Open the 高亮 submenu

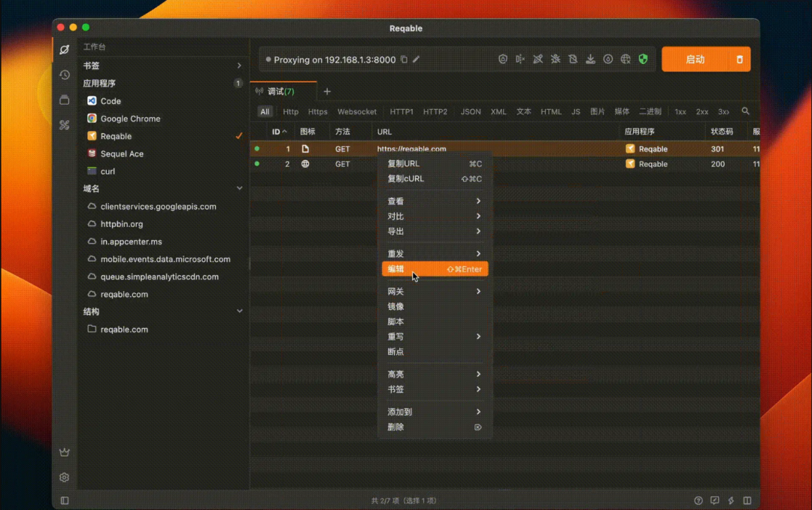(435, 374)
